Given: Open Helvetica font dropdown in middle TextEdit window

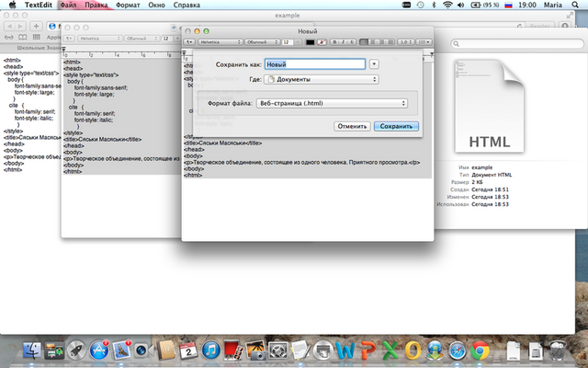Looking at the screenshot, I should 100,39.
